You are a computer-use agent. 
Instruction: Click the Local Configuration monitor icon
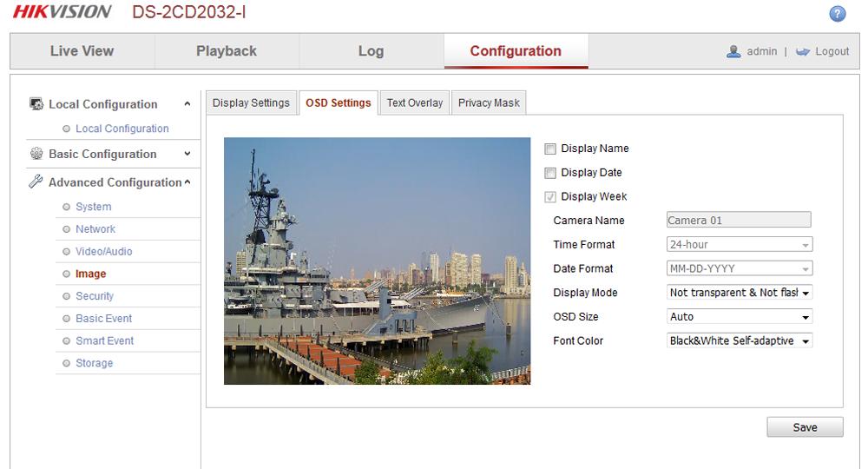(36, 104)
